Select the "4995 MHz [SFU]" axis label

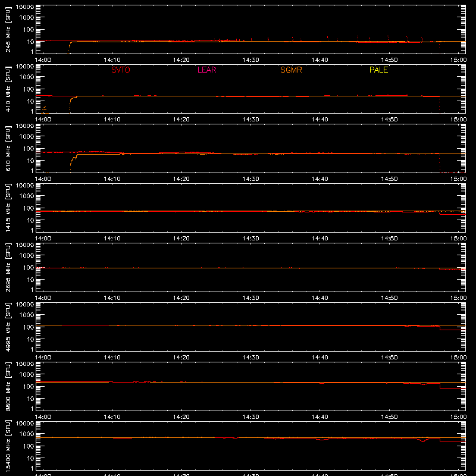[x=8, y=327]
